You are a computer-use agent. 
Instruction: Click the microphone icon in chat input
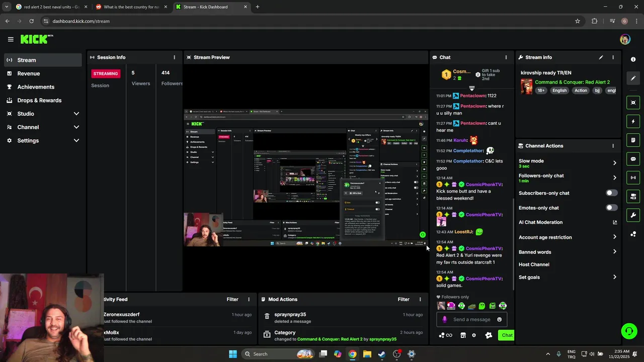pyautogui.click(x=444, y=319)
